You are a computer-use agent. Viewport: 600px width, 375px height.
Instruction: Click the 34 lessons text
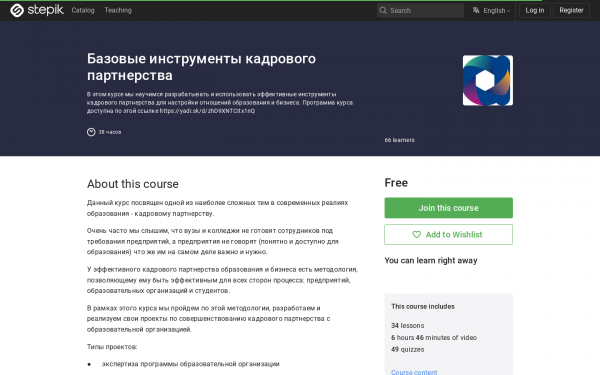(x=408, y=326)
